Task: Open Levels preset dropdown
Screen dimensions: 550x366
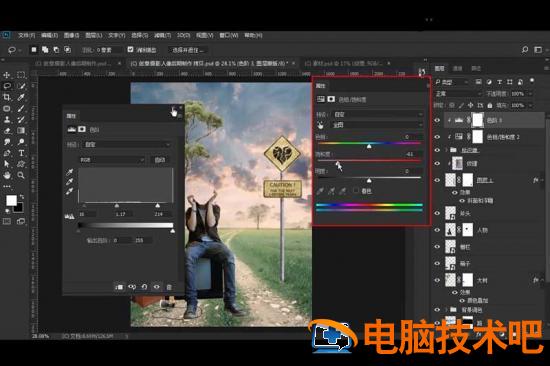Action: click(x=127, y=145)
